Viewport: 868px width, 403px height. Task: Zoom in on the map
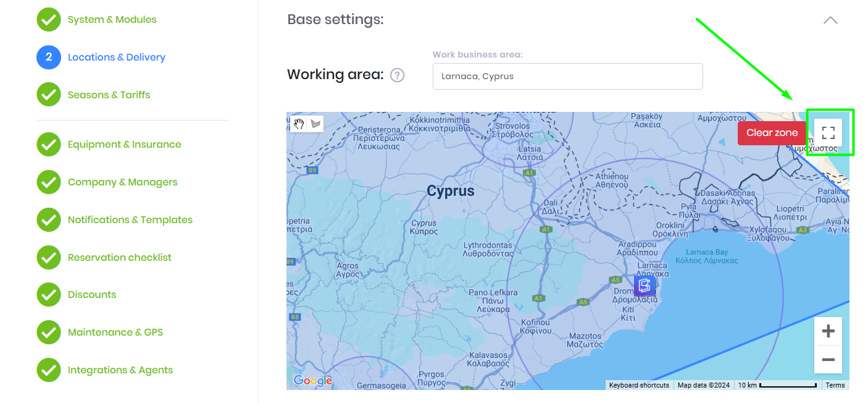click(828, 331)
